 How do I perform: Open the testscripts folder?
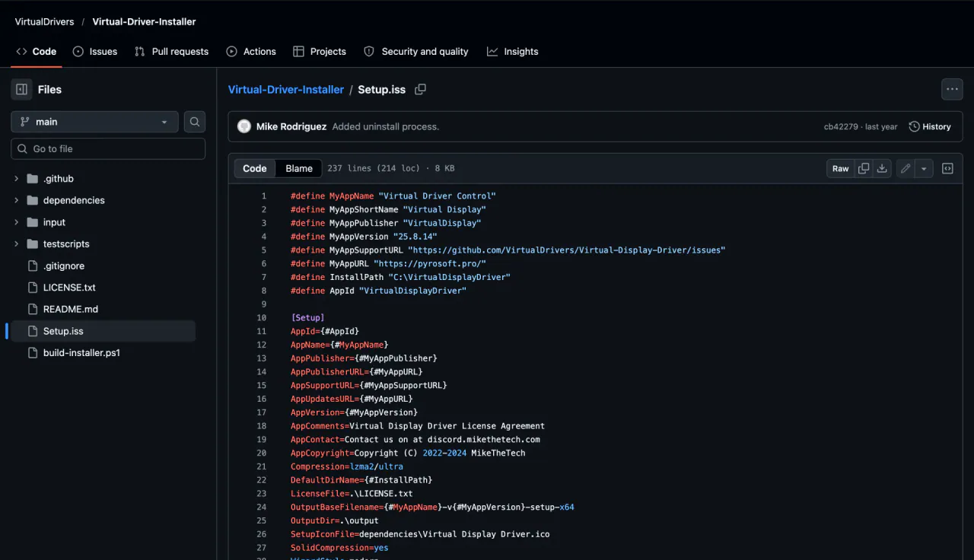tap(66, 244)
